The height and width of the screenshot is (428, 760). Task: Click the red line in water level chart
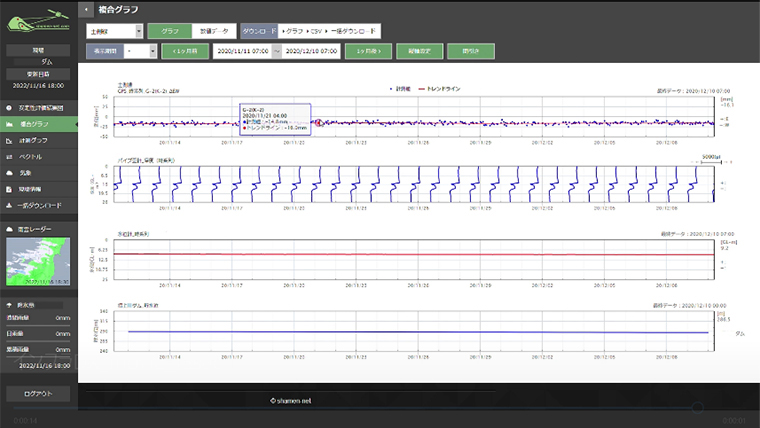(413, 254)
